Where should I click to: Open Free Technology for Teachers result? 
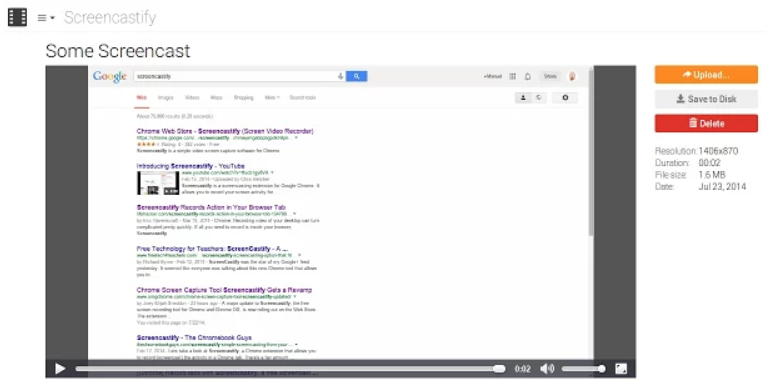[212, 249]
